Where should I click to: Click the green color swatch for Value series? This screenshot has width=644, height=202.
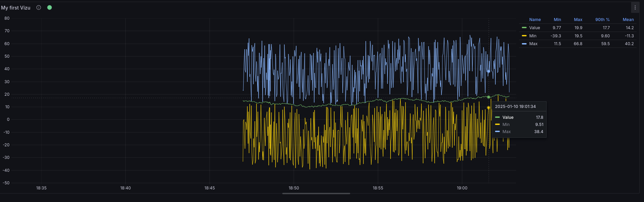pyautogui.click(x=524, y=28)
